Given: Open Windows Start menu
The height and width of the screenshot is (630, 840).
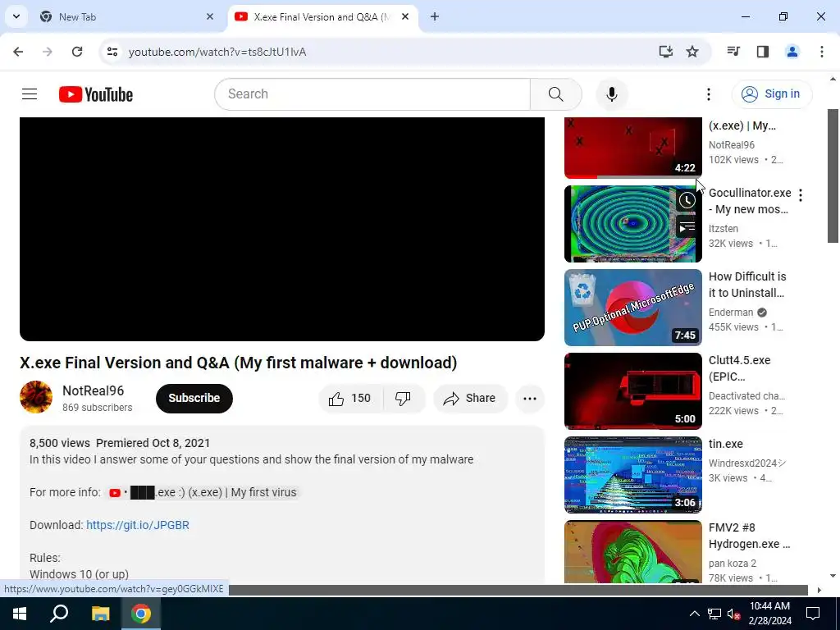Looking at the screenshot, I should (20, 614).
